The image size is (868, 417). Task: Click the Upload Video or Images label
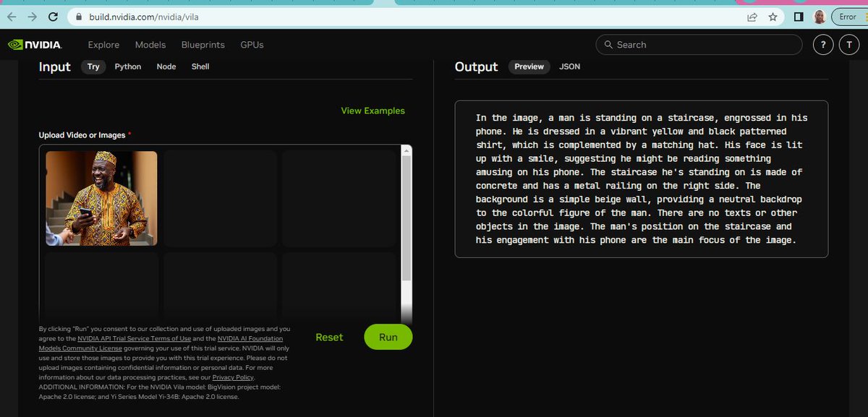[x=85, y=135]
